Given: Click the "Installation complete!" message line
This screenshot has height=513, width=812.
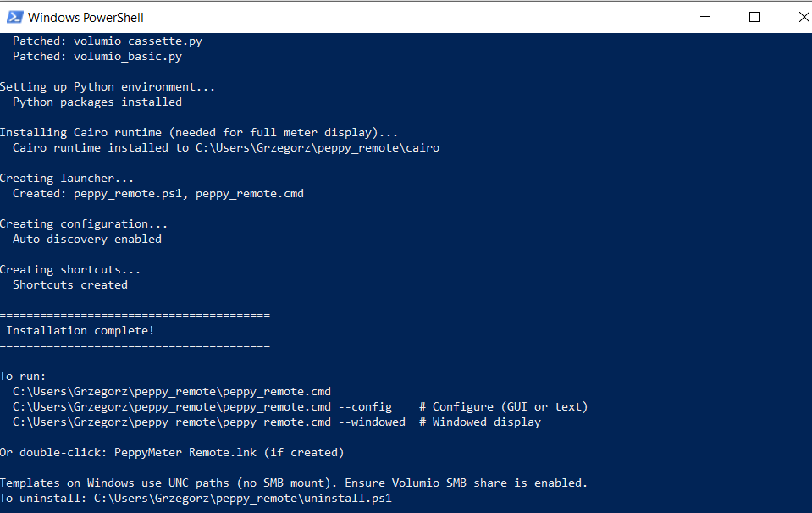Looking at the screenshot, I should pos(80,330).
